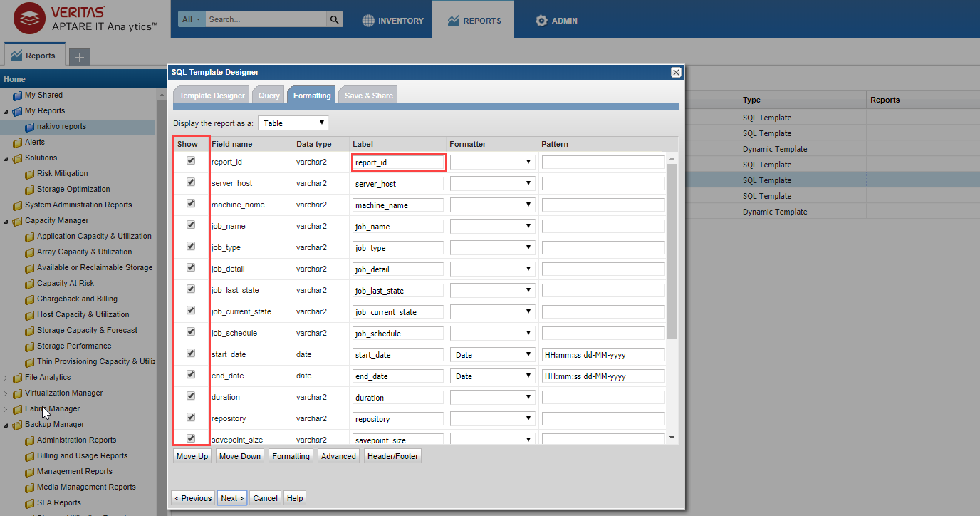Click the Alerts folder icon
This screenshot has height=516, width=980.
[x=18, y=143]
